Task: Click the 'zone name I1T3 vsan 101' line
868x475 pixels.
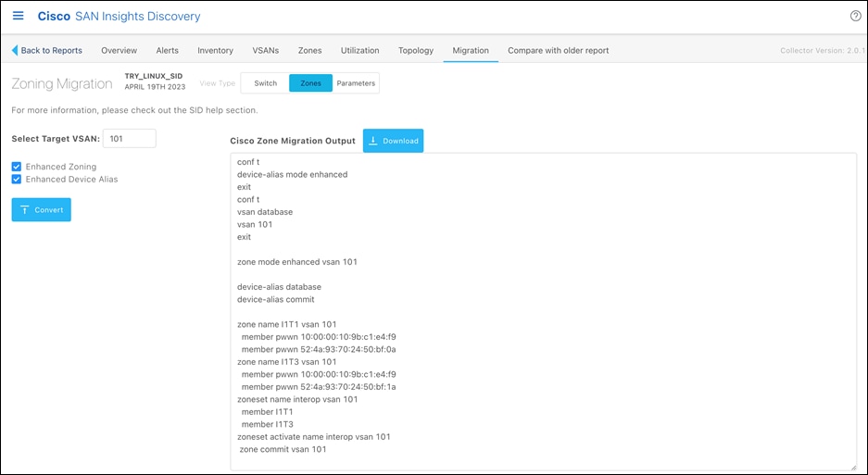Action: (x=287, y=362)
